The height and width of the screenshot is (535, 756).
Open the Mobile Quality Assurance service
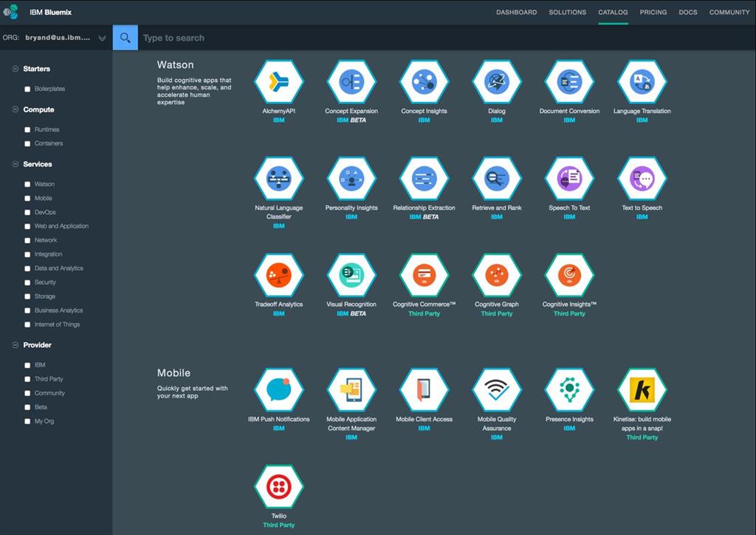coord(496,389)
